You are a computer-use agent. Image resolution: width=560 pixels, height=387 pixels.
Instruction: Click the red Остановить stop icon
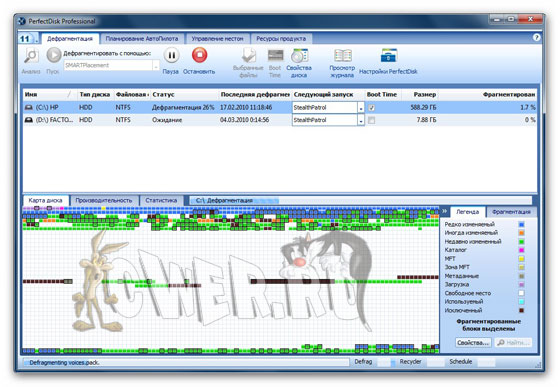coord(199,55)
